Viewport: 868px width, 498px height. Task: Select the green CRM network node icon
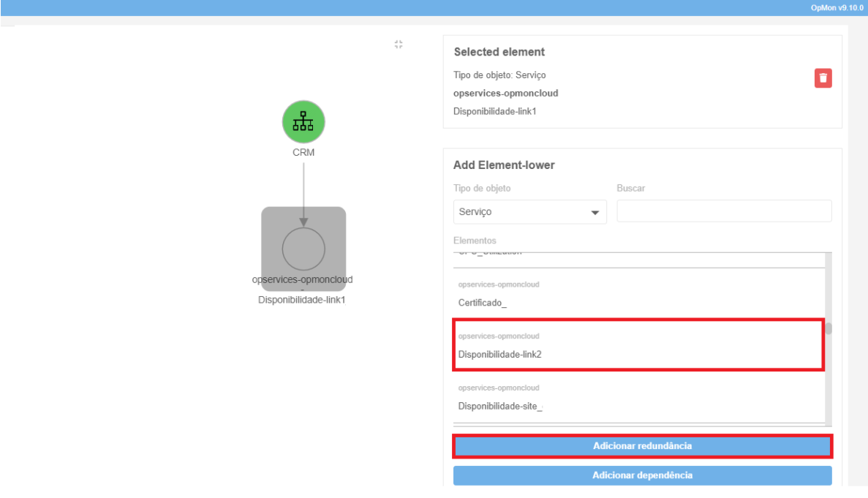pos(303,122)
